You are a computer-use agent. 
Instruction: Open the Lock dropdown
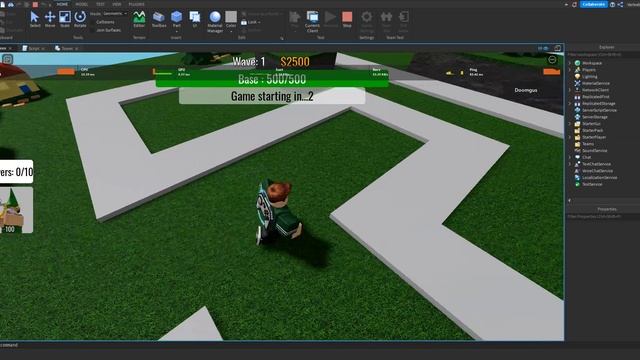pyautogui.click(x=251, y=22)
